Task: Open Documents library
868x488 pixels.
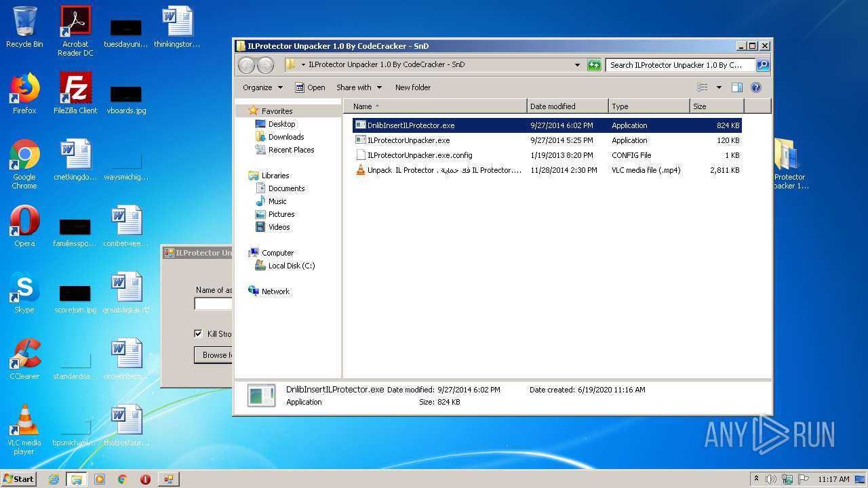Action: (286, 188)
